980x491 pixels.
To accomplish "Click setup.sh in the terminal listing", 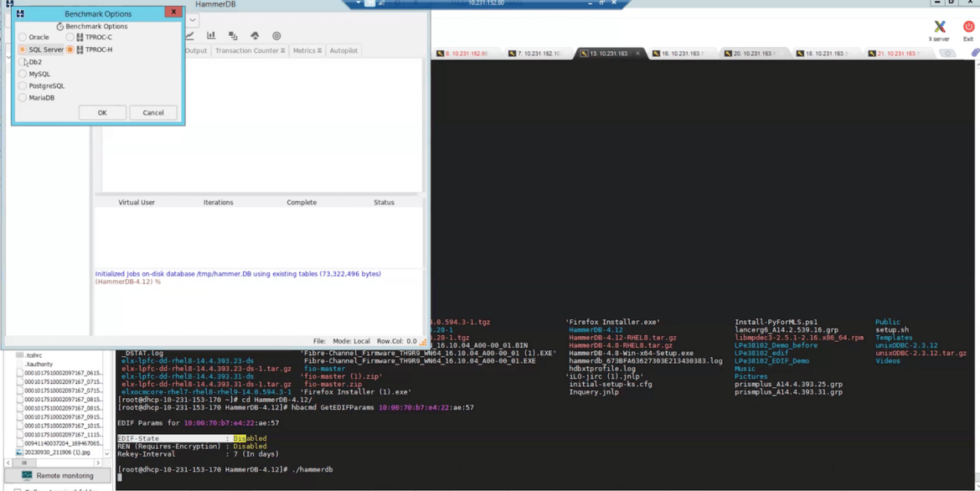I will 892,329.
